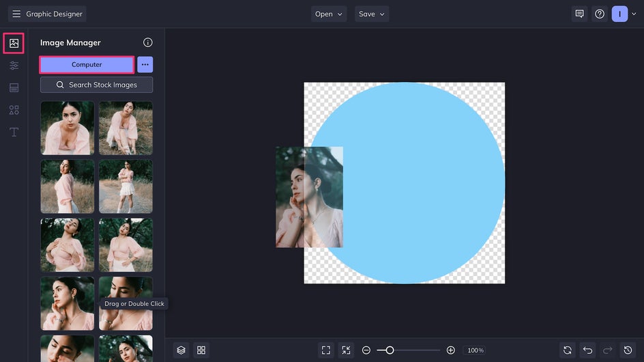The width and height of the screenshot is (644, 362).
Task: Select the bottom right partly visible thumbnail
Action: point(126,348)
